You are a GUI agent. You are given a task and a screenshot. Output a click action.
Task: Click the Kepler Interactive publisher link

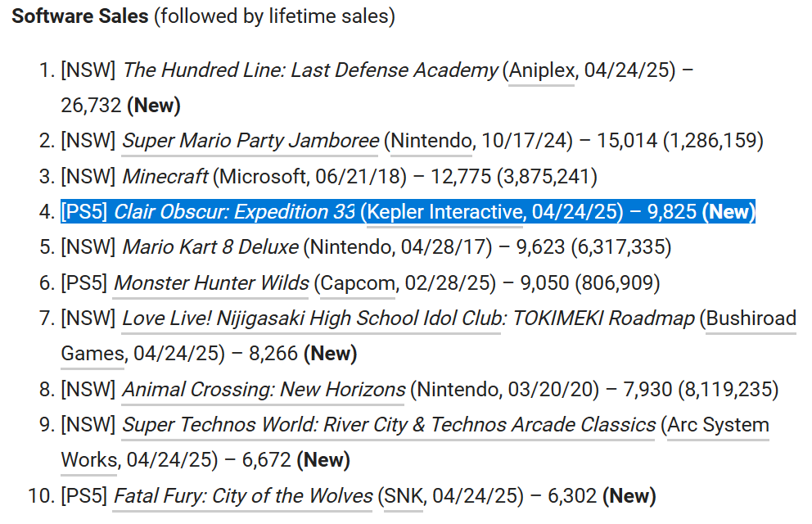click(x=444, y=212)
